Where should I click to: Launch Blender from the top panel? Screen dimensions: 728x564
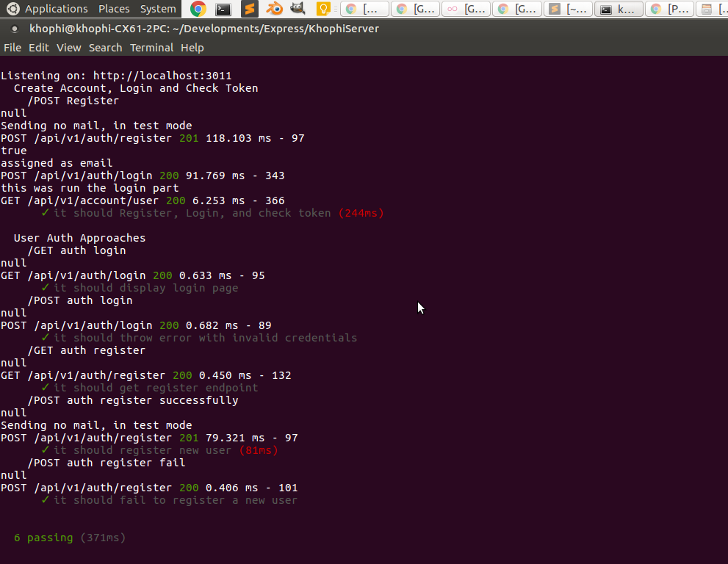click(x=273, y=9)
